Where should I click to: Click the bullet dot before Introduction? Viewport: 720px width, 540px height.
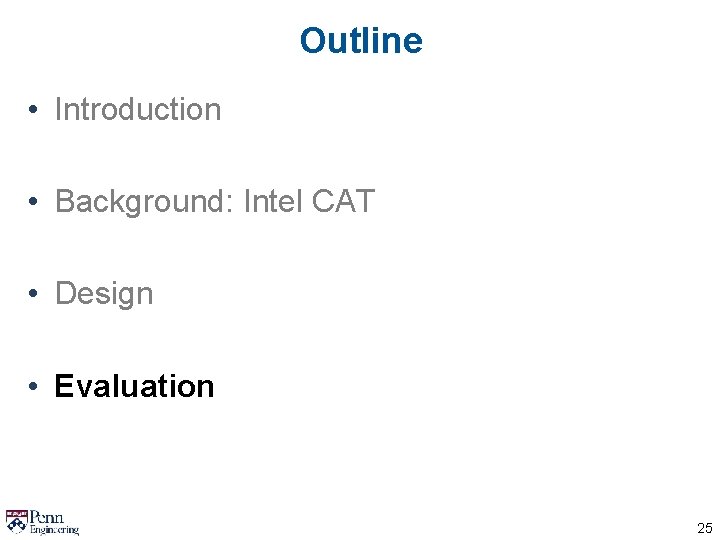click(x=34, y=109)
